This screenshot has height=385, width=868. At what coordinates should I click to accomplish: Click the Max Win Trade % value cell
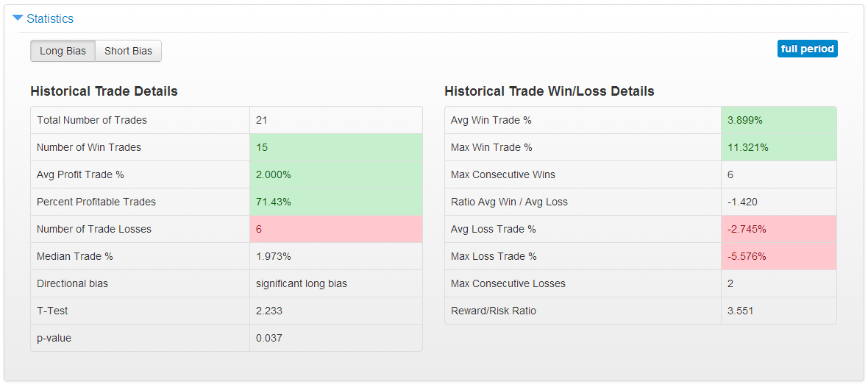click(x=778, y=147)
